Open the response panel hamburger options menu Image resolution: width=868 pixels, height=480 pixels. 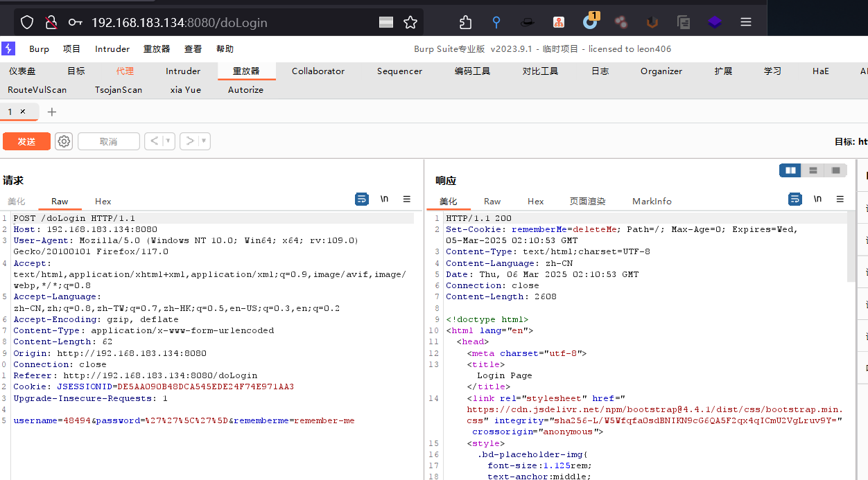[840, 199]
